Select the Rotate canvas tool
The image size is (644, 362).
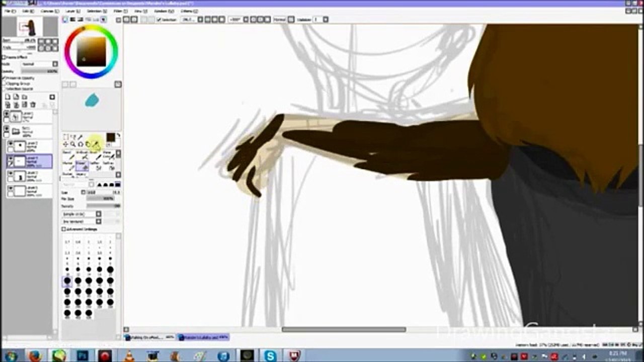(x=80, y=144)
